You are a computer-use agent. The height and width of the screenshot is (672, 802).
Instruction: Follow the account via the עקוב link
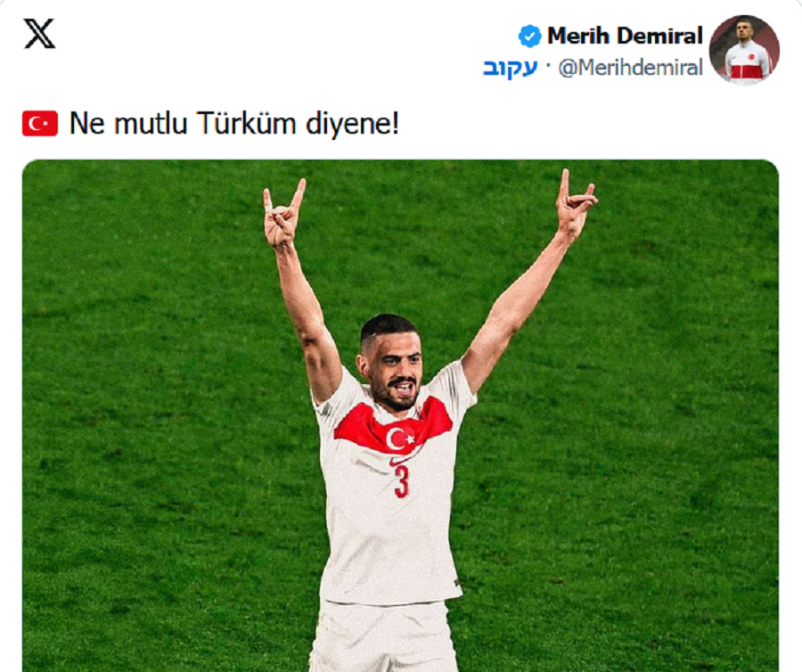(511, 68)
